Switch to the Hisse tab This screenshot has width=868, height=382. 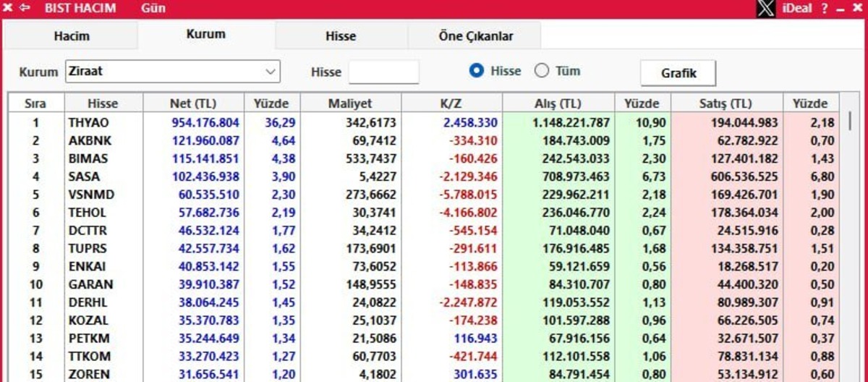pyautogui.click(x=341, y=35)
